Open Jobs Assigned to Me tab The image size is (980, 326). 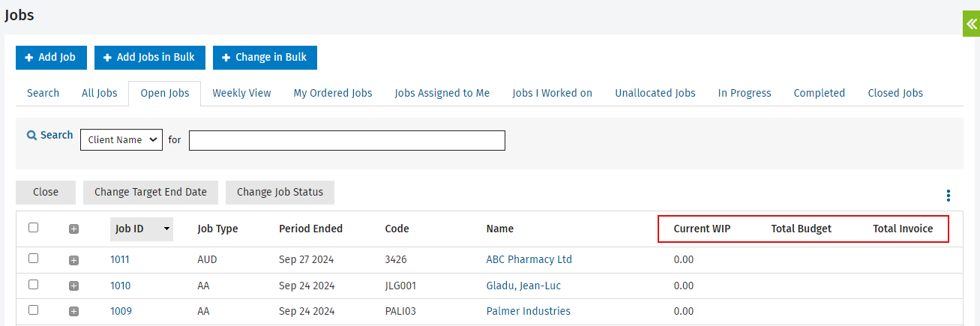tap(442, 94)
